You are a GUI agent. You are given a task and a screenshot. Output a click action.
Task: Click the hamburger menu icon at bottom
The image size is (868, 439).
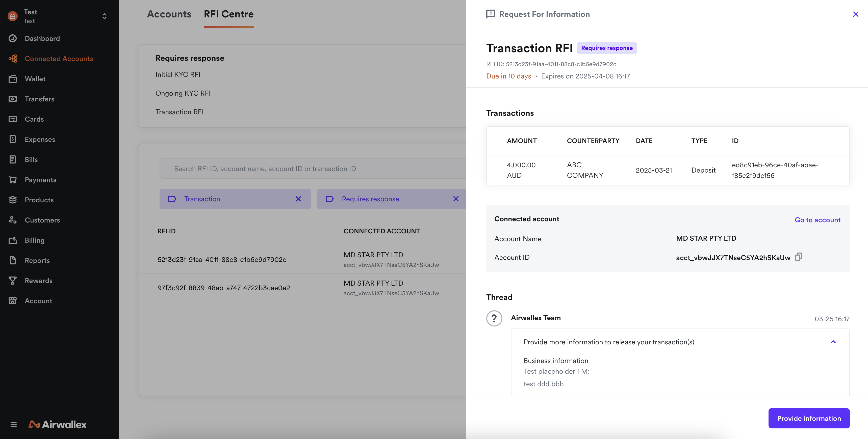click(x=13, y=425)
